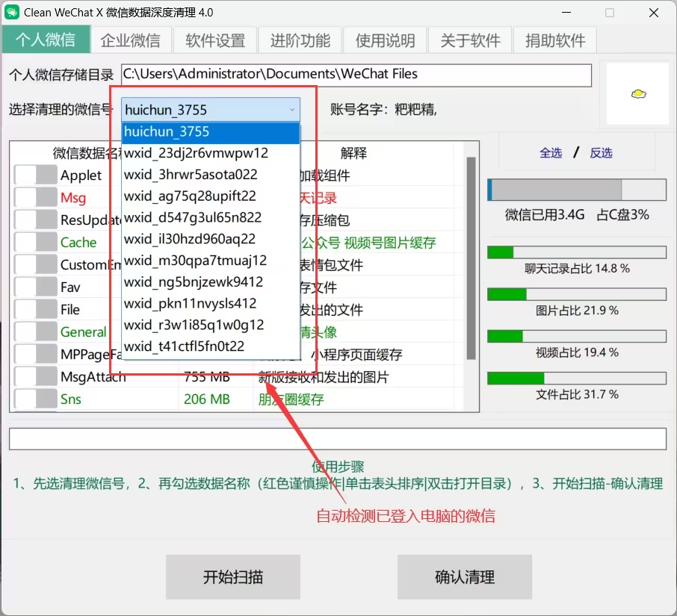Click the Msg data name in red
The image size is (677, 616).
click(73, 198)
